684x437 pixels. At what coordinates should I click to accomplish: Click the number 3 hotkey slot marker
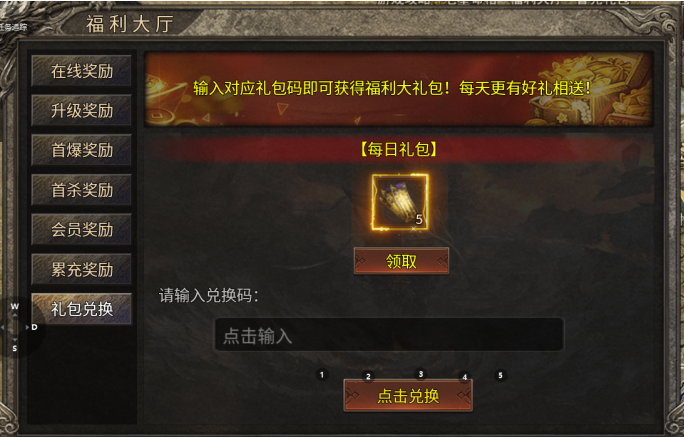[x=421, y=374]
